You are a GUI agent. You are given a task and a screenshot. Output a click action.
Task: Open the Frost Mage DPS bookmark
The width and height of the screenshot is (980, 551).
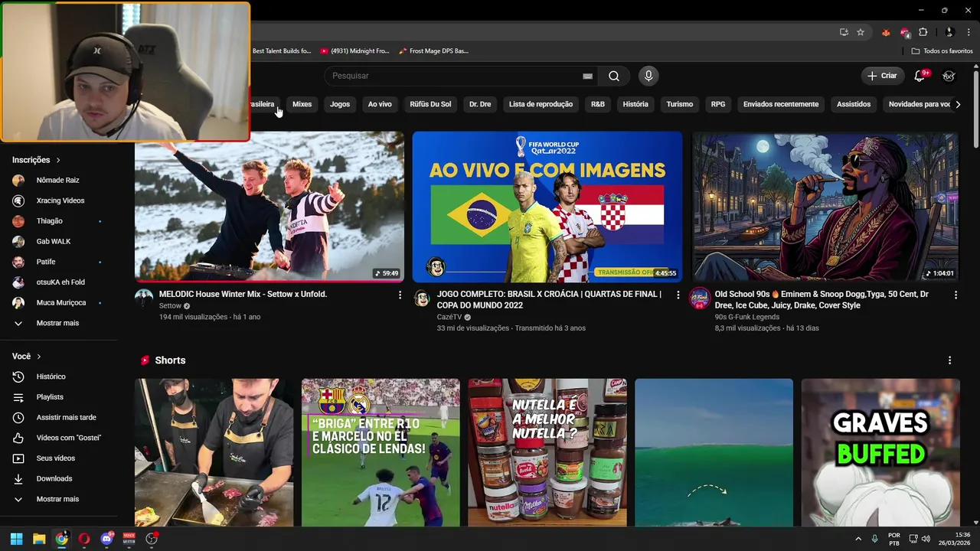433,51
